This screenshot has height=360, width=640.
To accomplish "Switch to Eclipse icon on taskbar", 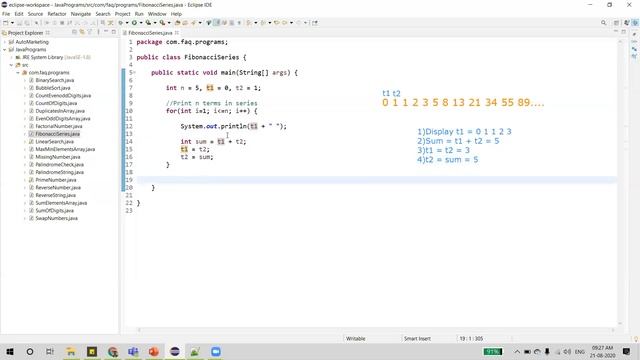I will 175,351.
